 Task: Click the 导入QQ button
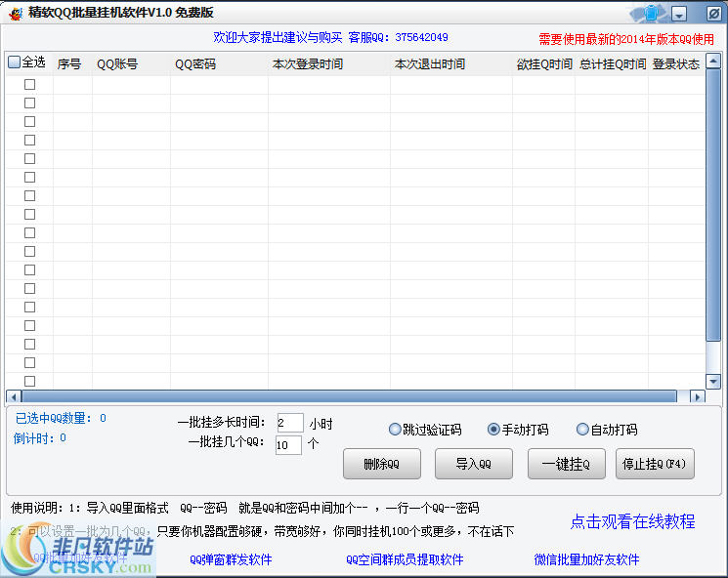coord(474,464)
